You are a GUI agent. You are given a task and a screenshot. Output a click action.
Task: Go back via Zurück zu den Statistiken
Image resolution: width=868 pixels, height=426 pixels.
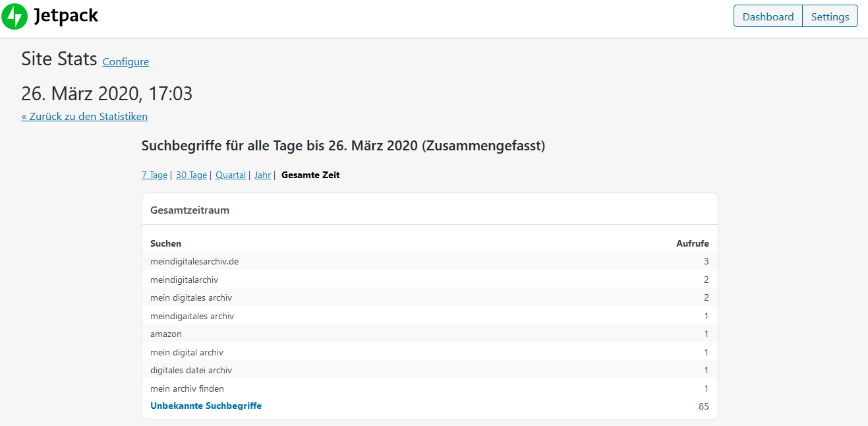click(84, 117)
